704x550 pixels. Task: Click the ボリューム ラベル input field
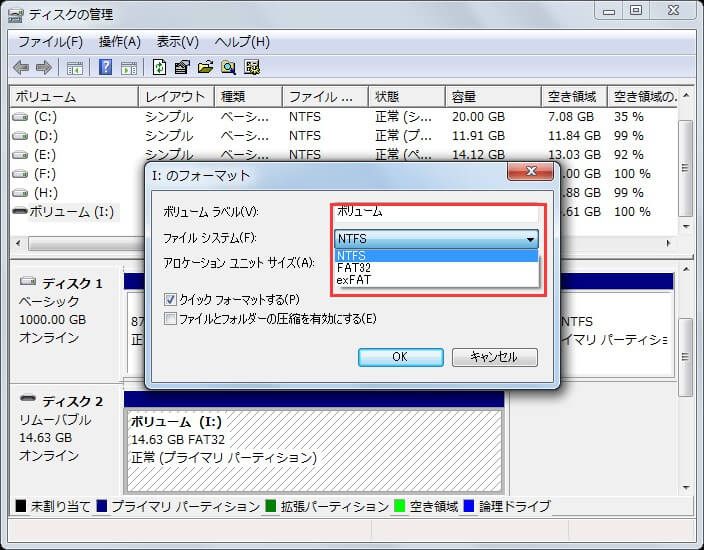coord(436,211)
